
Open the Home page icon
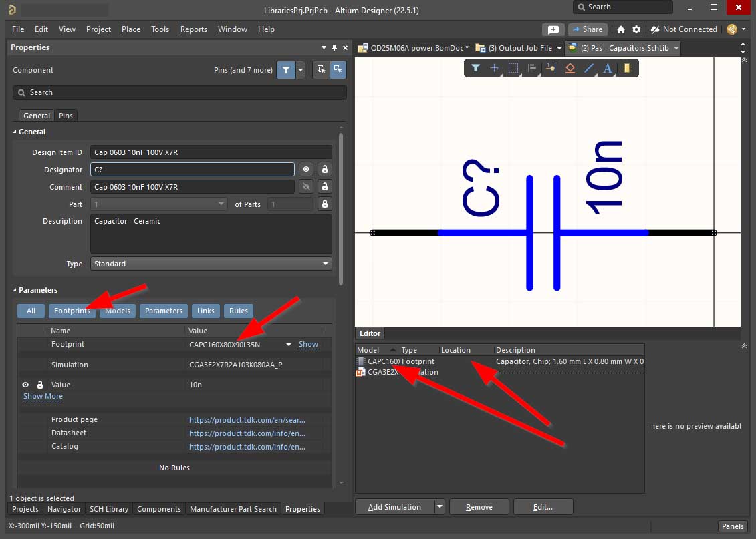(x=621, y=29)
